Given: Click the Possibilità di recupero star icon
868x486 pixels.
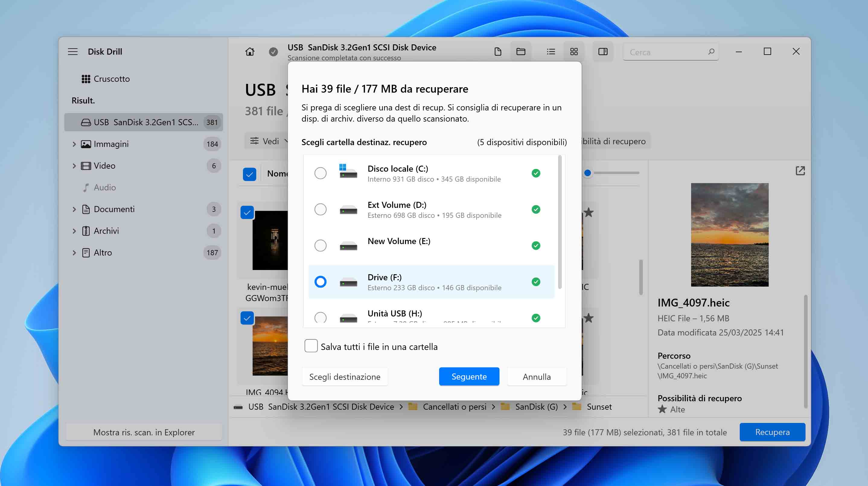Looking at the screenshot, I should (x=662, y=409).
